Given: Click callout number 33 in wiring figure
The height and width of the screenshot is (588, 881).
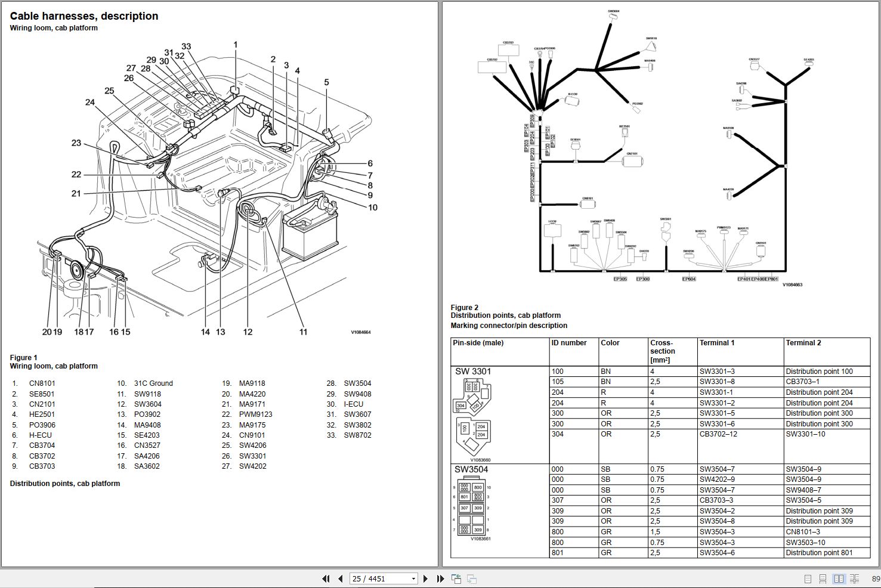Looking at the screenshot, I should point(186,47).
